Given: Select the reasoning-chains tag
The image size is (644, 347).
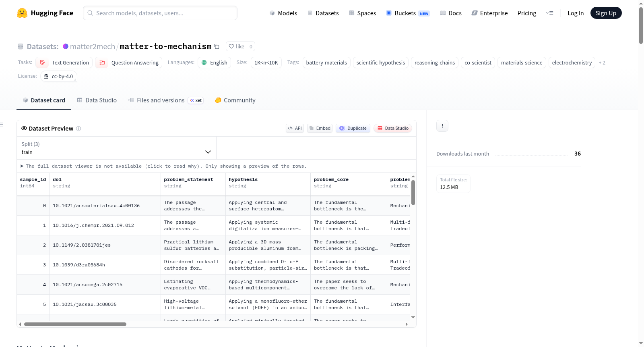Looking at the screenshot, I should coord(435,62).
